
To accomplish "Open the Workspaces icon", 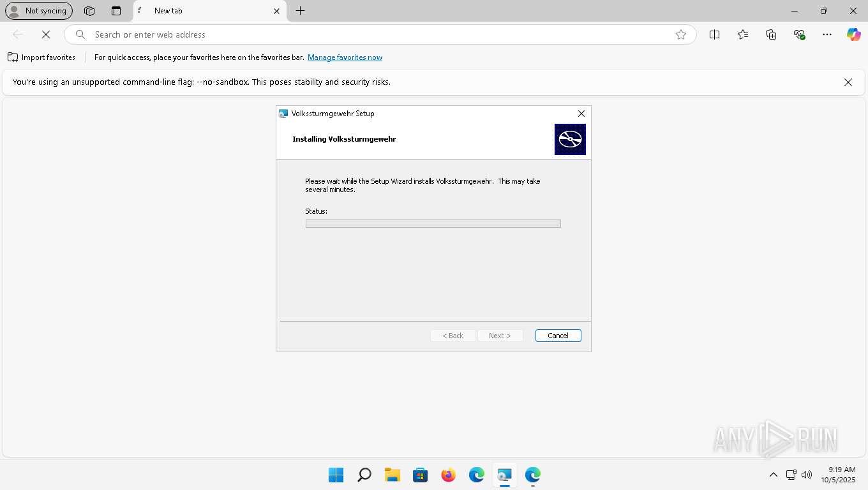I will (89, 11).
